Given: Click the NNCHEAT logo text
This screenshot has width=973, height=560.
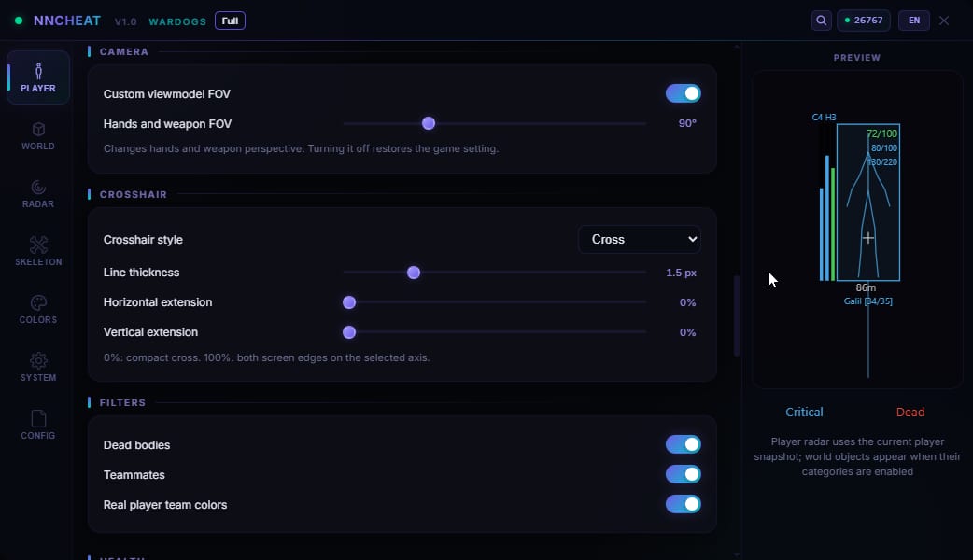Looking at the screenshot, I should (x=67, y=21).
